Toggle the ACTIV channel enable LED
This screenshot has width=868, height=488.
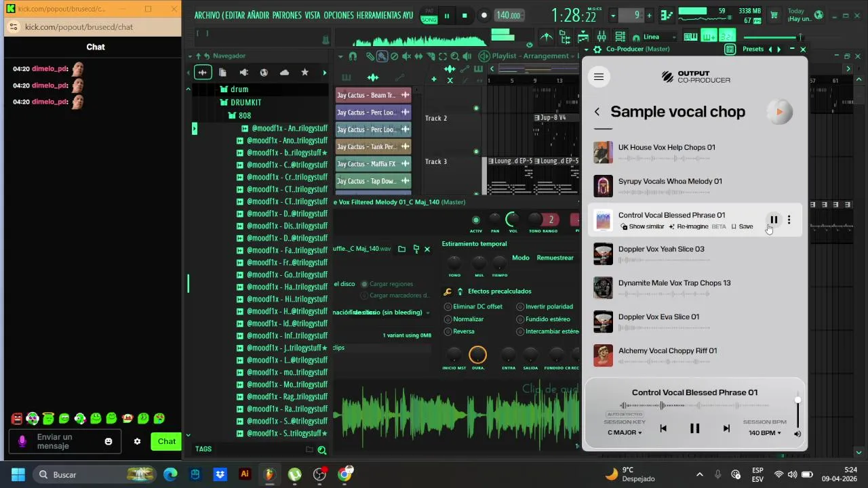point(476,220)
